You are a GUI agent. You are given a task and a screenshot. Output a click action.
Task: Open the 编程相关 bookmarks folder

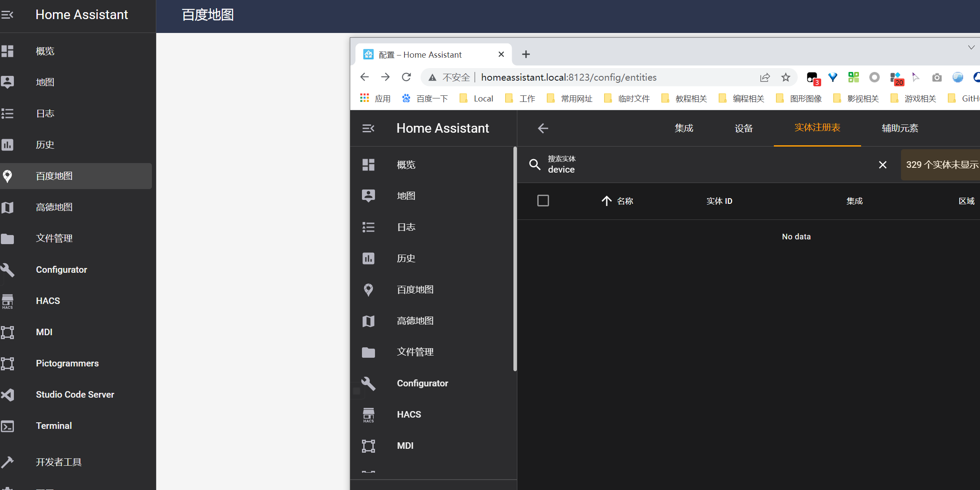[x=741, y=98]
